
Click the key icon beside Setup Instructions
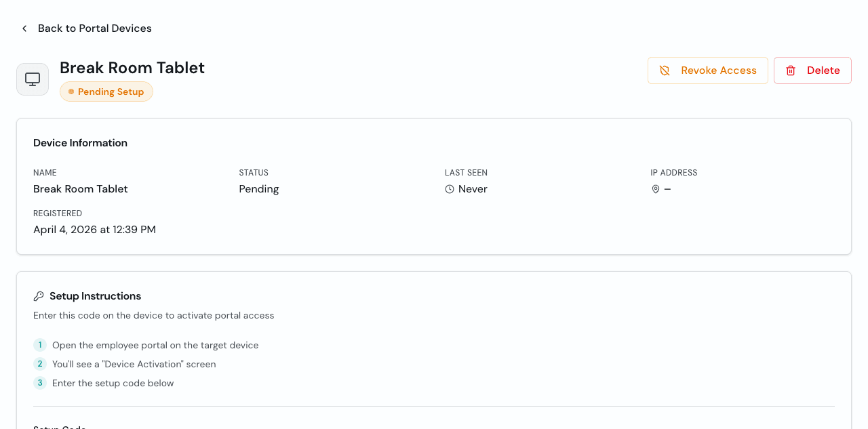39,295
